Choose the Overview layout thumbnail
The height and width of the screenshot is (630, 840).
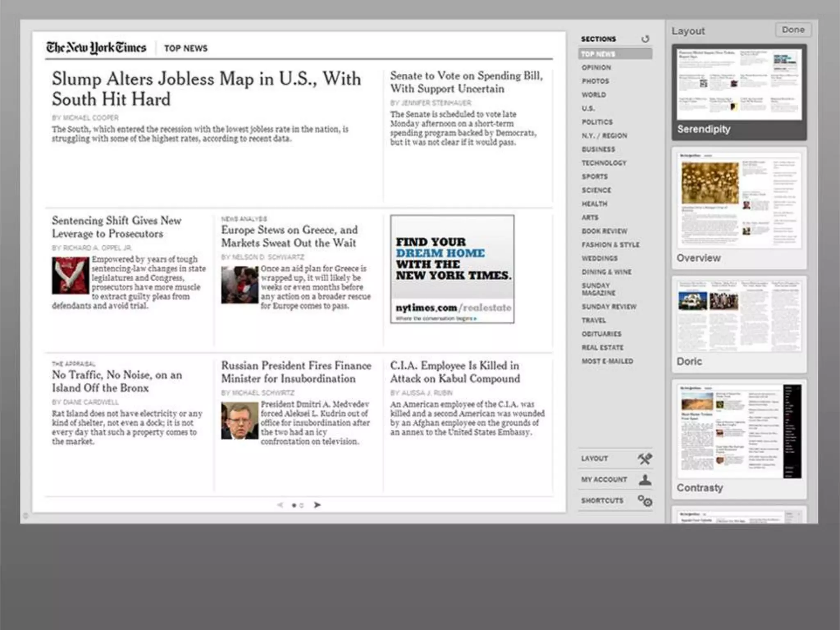coord(739,201)
